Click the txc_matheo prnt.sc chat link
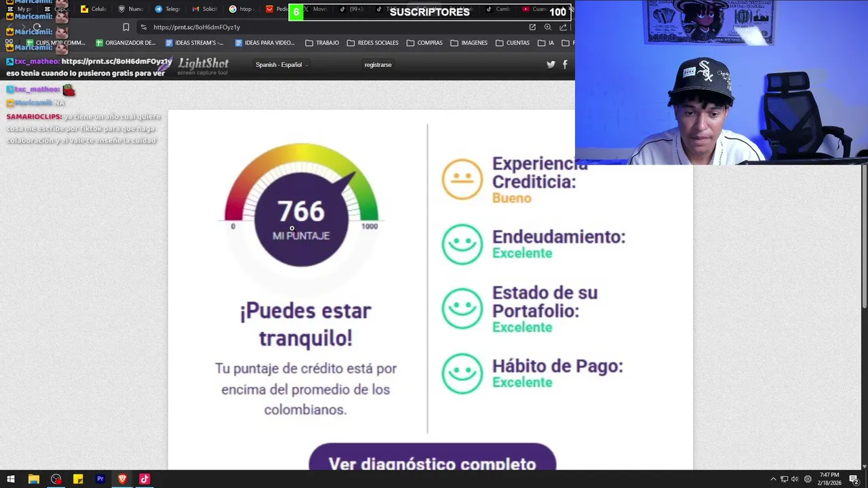Screen dimensions: 868x488 tap(117, 61)
